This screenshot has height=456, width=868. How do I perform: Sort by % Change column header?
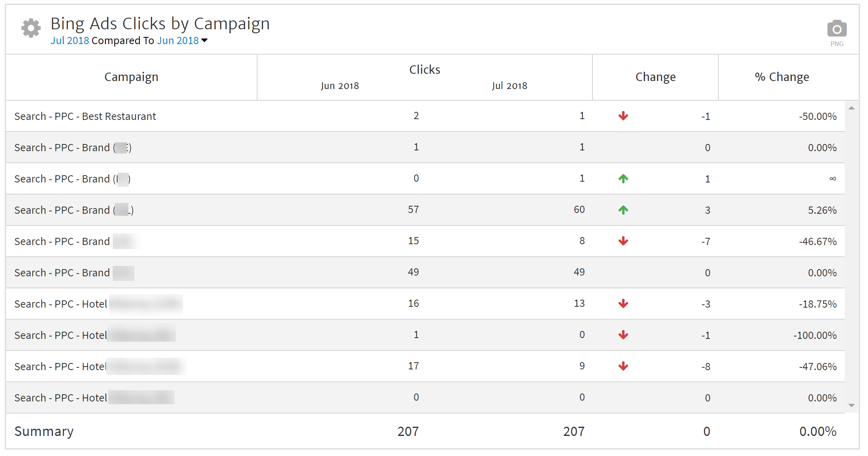point(782,77)
